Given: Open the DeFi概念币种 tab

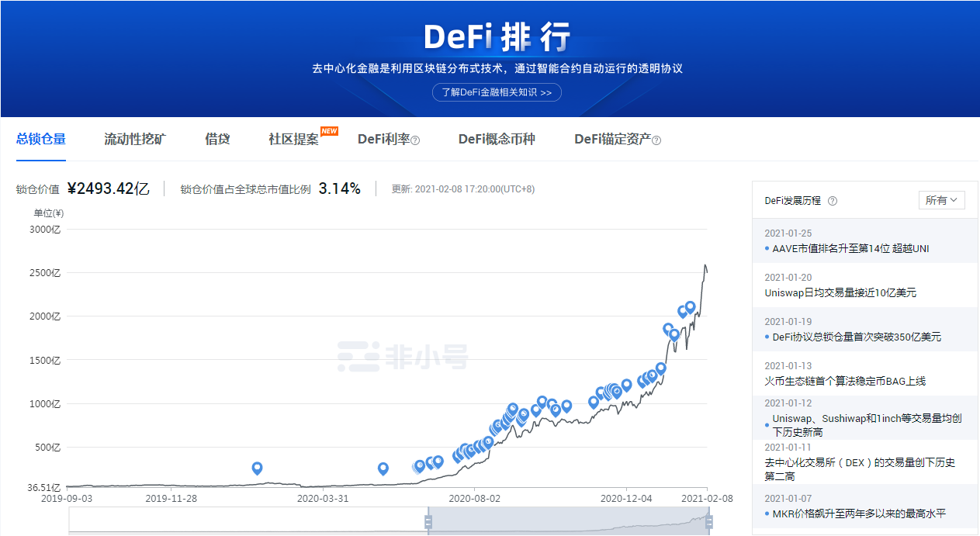Looking at the screenshot, I should coord(497,140).
